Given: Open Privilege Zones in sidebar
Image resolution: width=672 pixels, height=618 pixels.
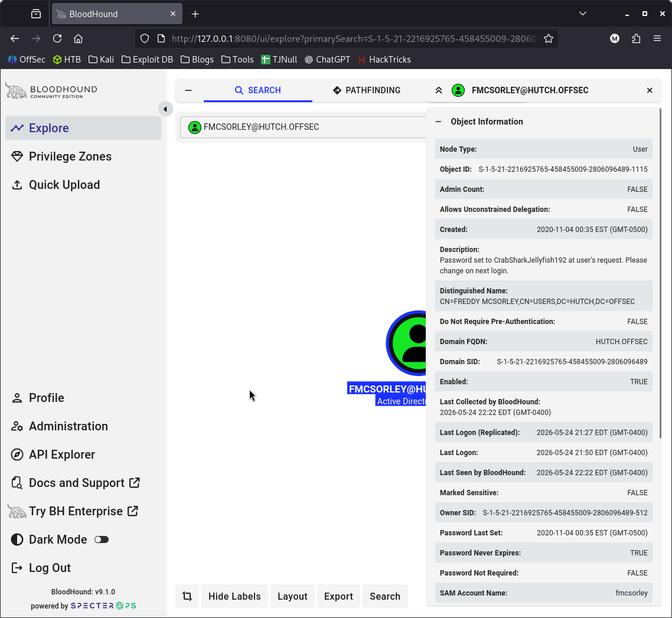Looking at the screenshot, I should pos(83,156).
